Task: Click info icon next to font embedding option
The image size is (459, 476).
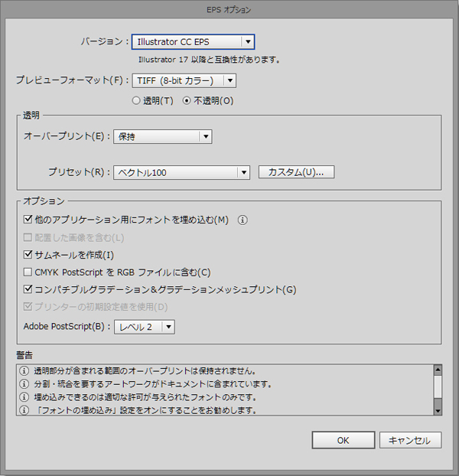Action: [243, 220]
